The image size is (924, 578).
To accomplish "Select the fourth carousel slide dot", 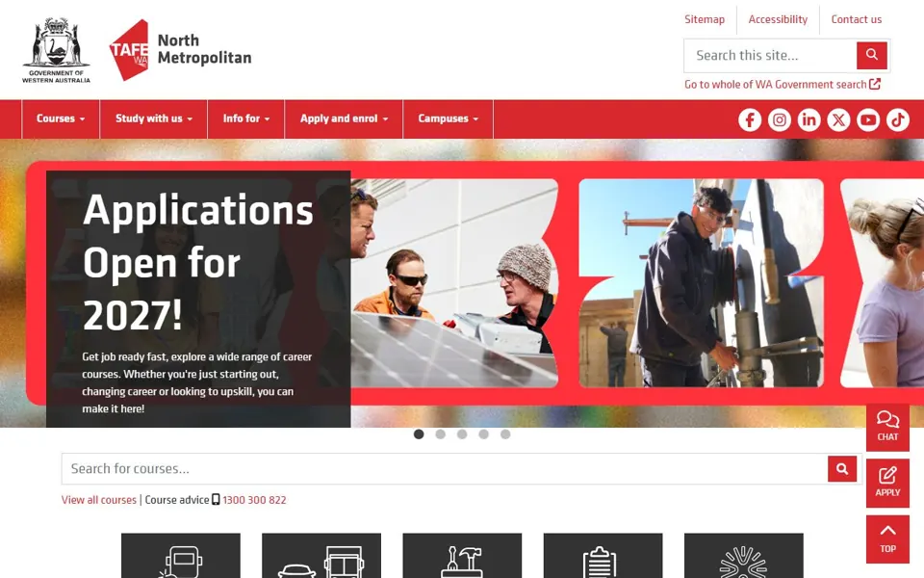I will 484,434.
